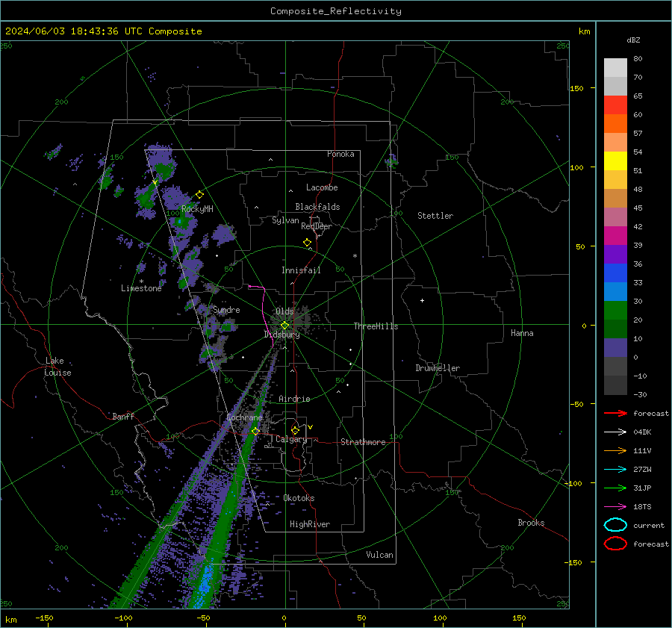Image resolution: width=672 pixels, height=628 pixels.
Task: Click the light blue 33-30 dBZ swatch
Action: tap(615, 291)
